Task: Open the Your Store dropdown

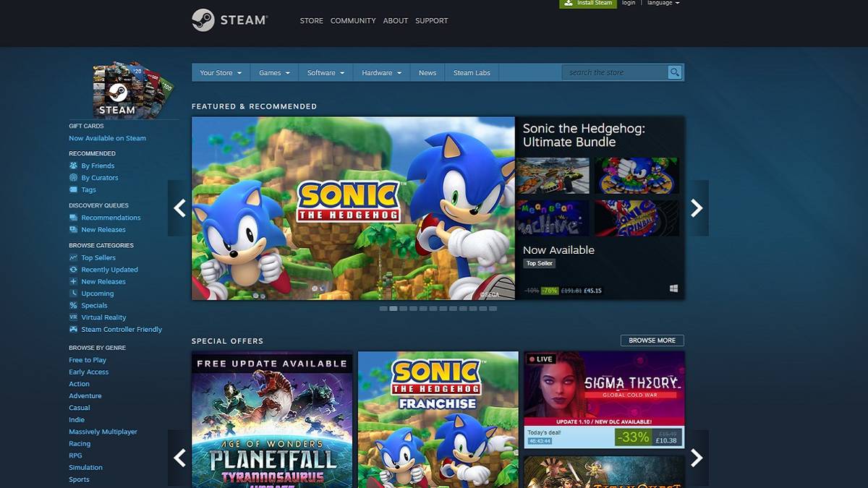Action: tap(219, 72)
